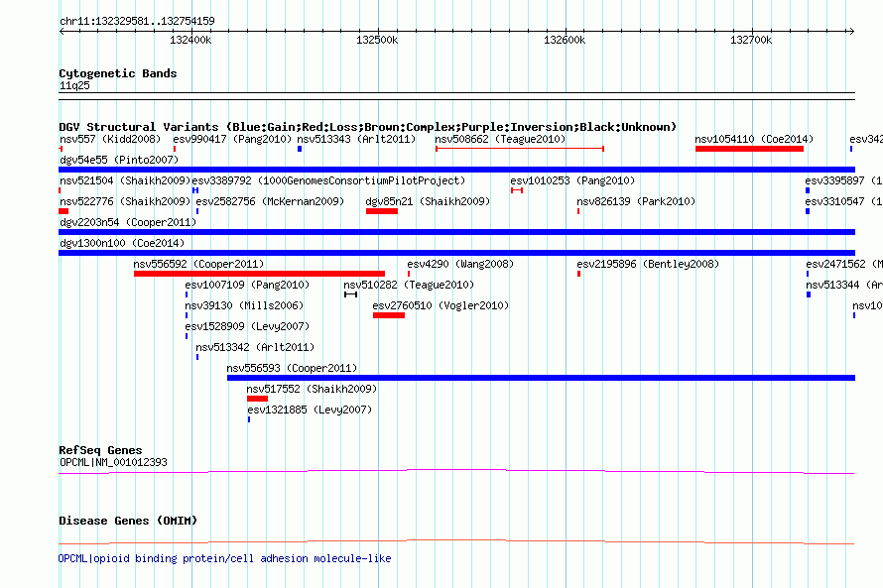Click the blue nsv556593 gain bar
The image size is (883, 588).
tap(541, 378)
